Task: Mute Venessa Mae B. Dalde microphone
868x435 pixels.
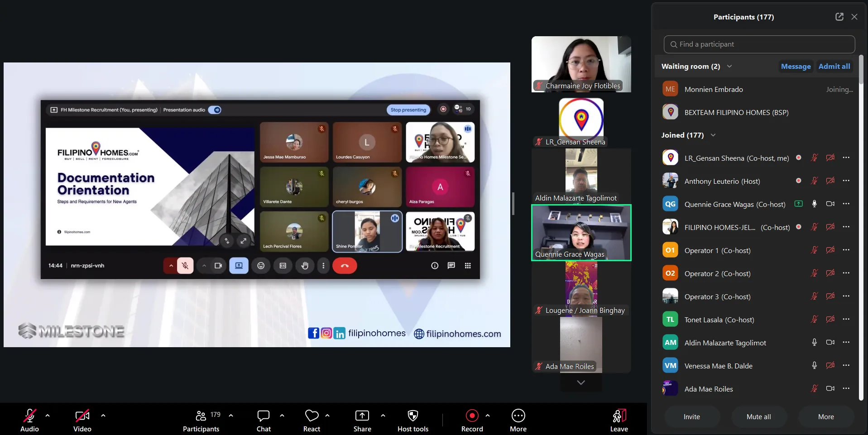Action: pos(814,365)
